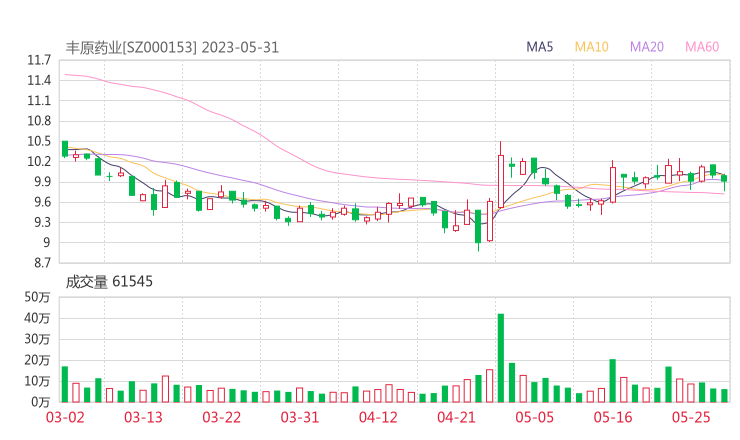This screenshot has height=440, width=740.
Task: Click the 05-25 date label
Action: 692,417
